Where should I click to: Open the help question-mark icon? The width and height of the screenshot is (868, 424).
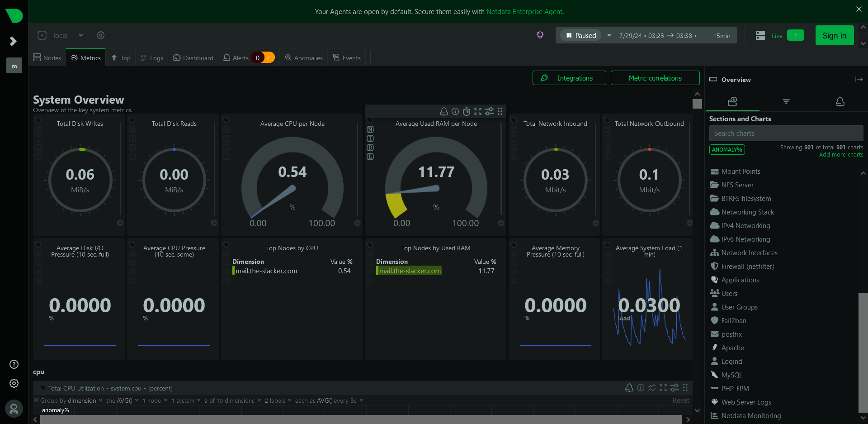[x=14, y=364]
